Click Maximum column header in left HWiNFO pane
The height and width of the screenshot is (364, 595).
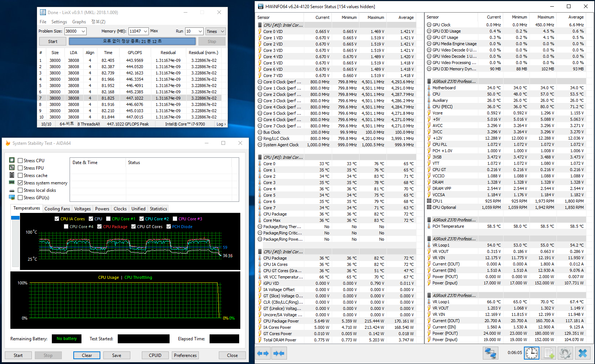click(373, 17)
